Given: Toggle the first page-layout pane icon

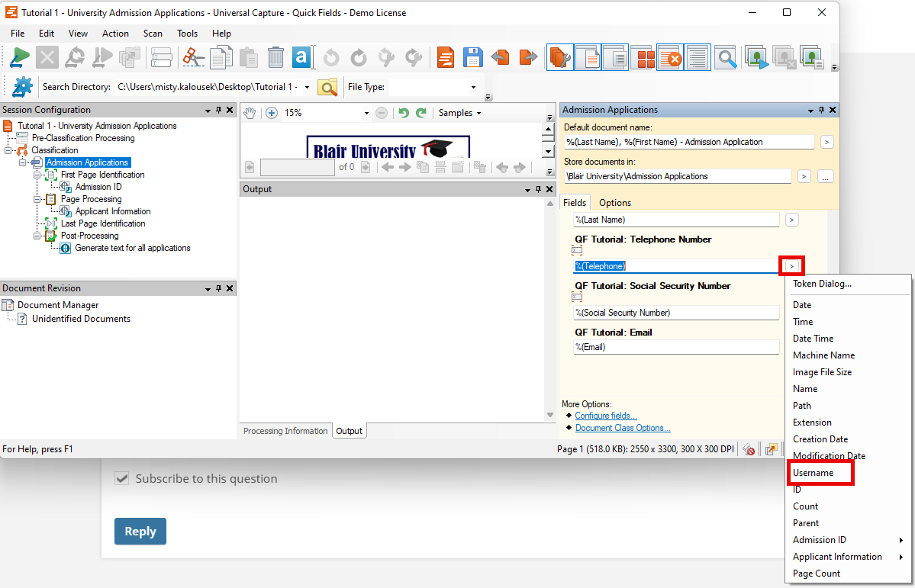Looking at the screenshot, I should [x=588, y=57].
